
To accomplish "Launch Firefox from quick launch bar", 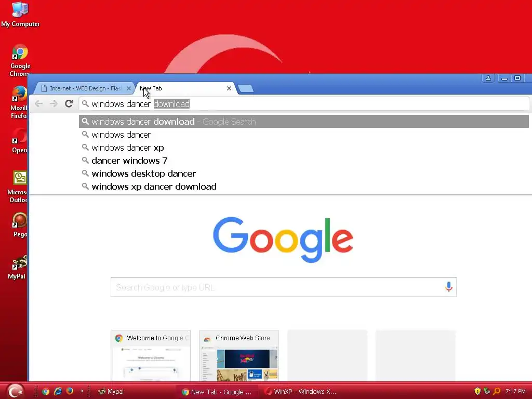I will (x=70, y=391).
